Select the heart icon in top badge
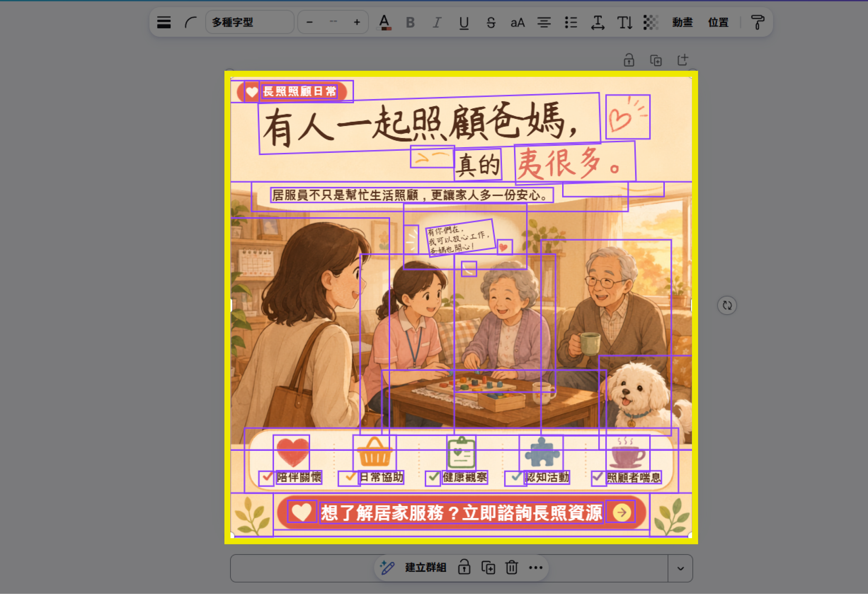The height and width of the screenshot is (594, 868). (x=252, y=92)
